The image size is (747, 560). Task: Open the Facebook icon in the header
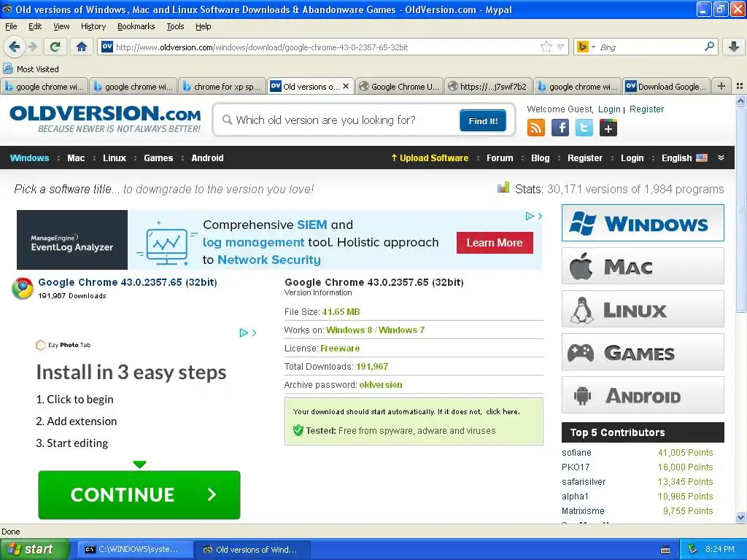pos(560,128)
